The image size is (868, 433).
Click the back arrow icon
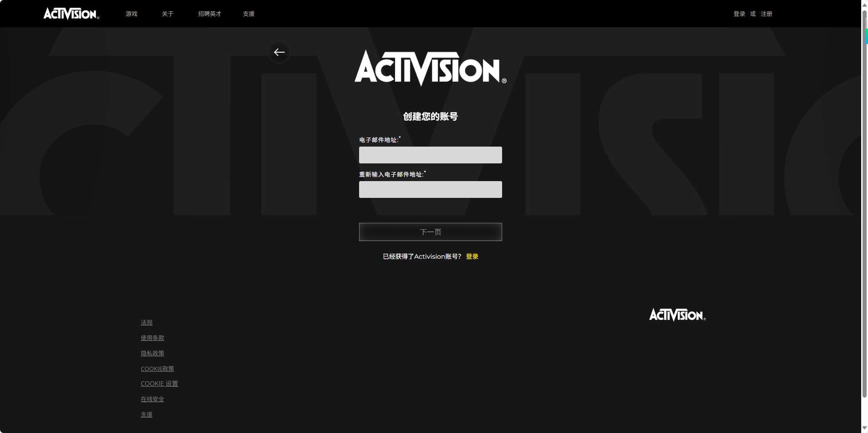pyautogui.click(x=279, y=52)
